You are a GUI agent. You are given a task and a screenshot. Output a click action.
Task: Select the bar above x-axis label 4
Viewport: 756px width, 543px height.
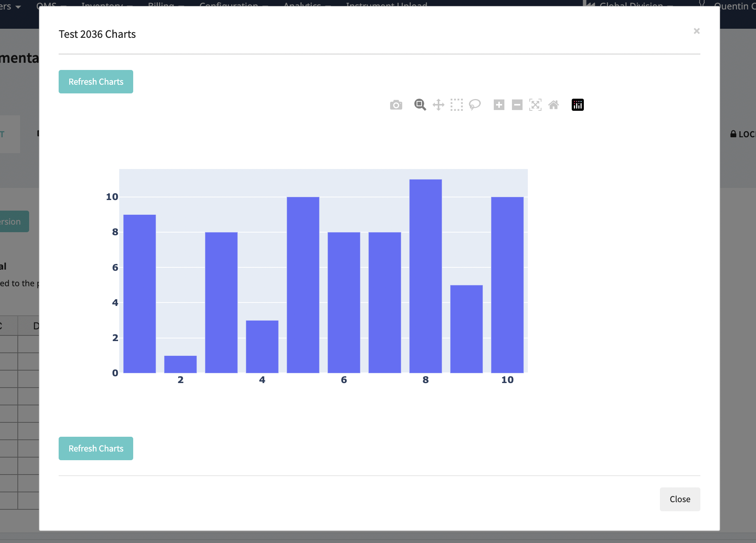(x=262, y=346)
